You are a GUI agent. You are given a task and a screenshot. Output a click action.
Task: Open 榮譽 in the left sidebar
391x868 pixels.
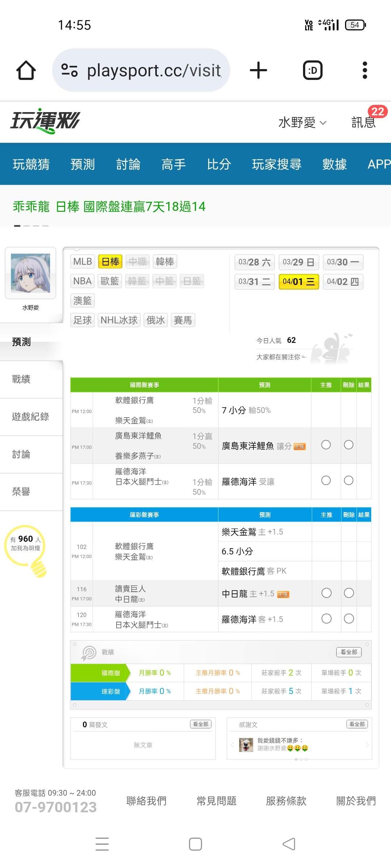point(31,492)
